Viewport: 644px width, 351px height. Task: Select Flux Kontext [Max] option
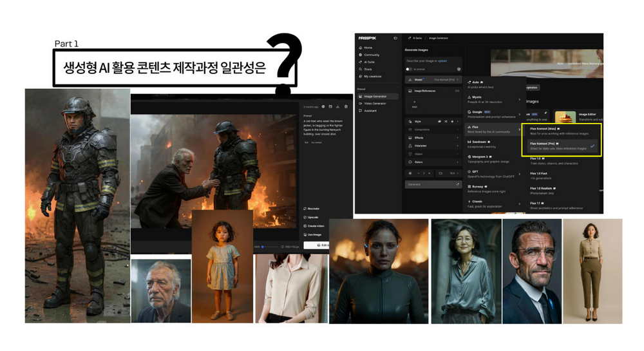coord(562,131)
